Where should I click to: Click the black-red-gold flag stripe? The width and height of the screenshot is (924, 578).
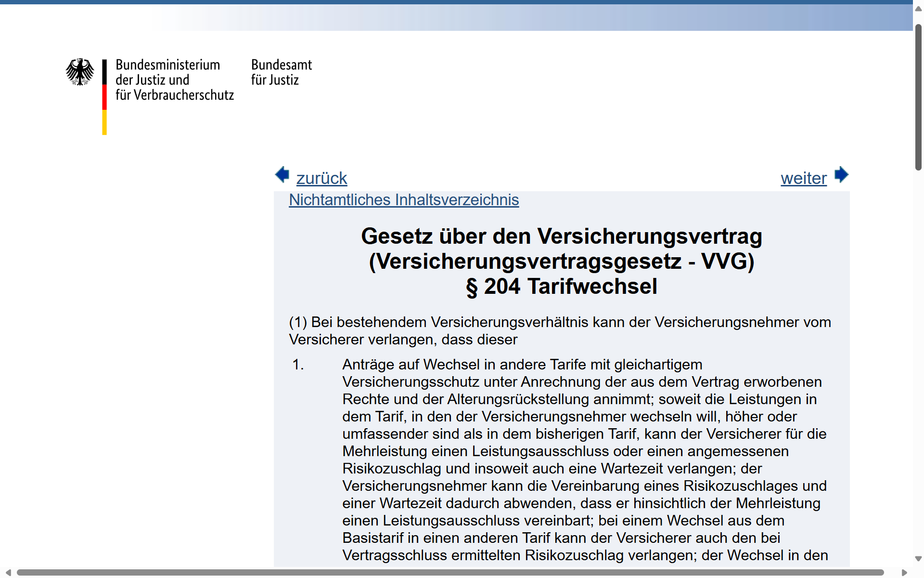click(104, 97)
